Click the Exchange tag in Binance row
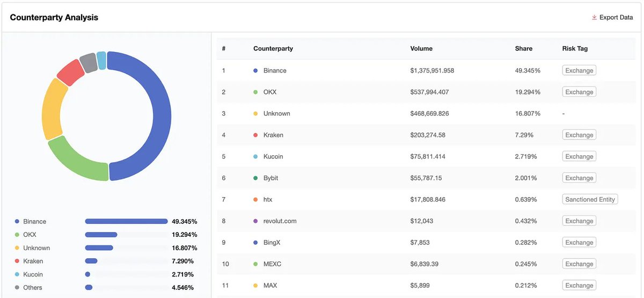Viewport: 644px width, 298px height. coord(579,70)
